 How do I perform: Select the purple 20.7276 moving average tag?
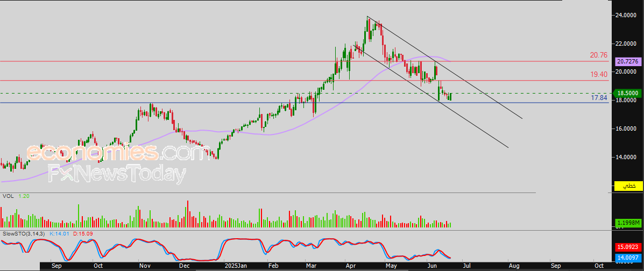(x=628, y=62)
